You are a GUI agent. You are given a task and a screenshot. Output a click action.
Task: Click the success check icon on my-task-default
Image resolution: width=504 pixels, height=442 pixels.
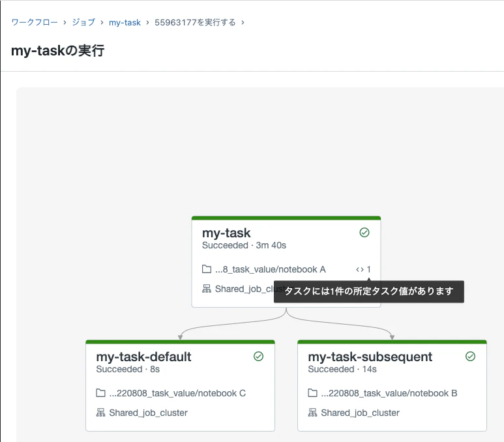point(258,356)
